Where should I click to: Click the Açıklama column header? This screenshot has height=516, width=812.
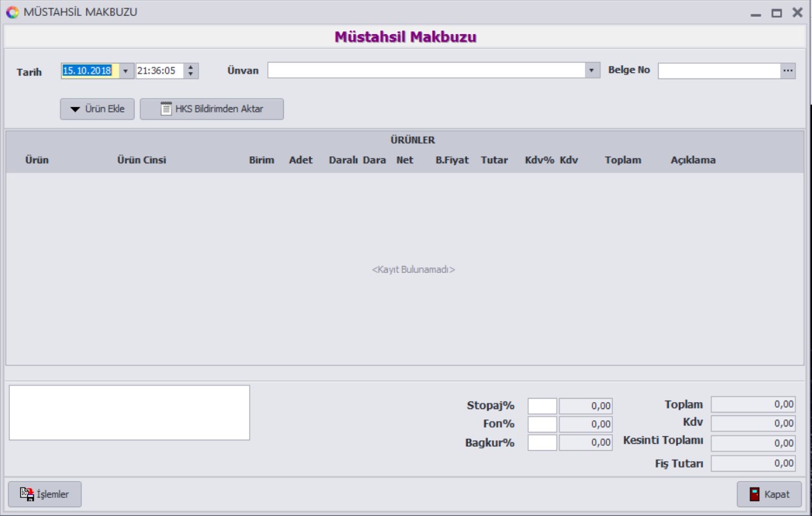(693, 160)
